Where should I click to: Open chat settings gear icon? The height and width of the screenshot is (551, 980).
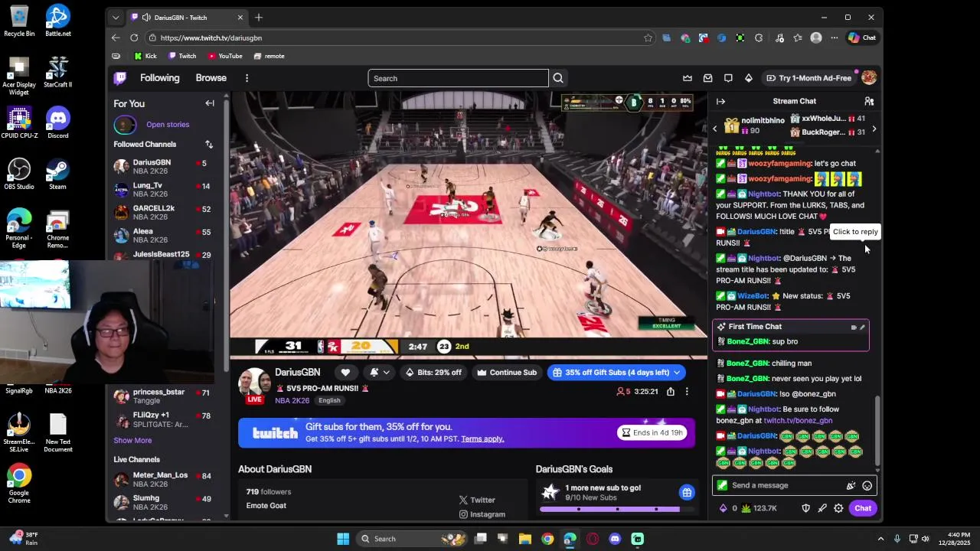click(x=838, y=508)
